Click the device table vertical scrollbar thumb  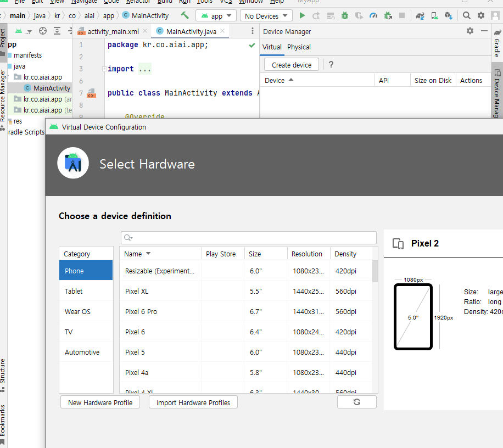coord(375,271)
